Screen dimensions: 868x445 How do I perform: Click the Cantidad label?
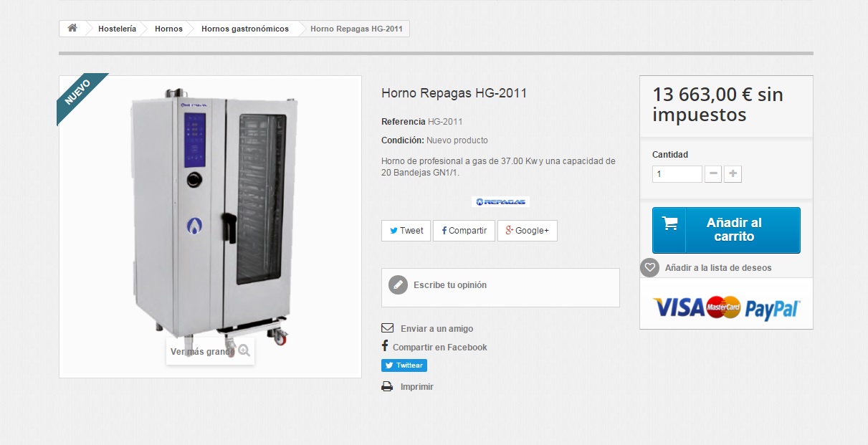(670, 155)
